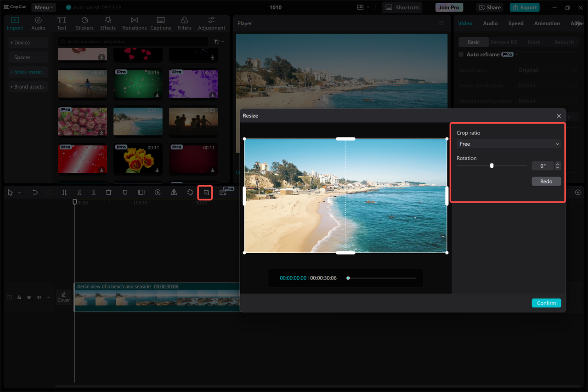
Task: Mute the beach video track
Action: (x=39, y=297)
